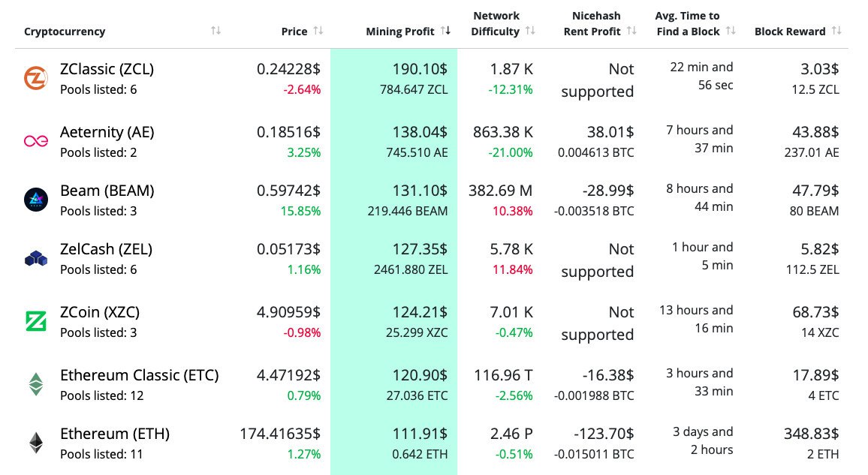868x475 pixels.
Task: Click Beam's Pools listed: 3 text
Action: pyautogui.click(x=98, y=211)
